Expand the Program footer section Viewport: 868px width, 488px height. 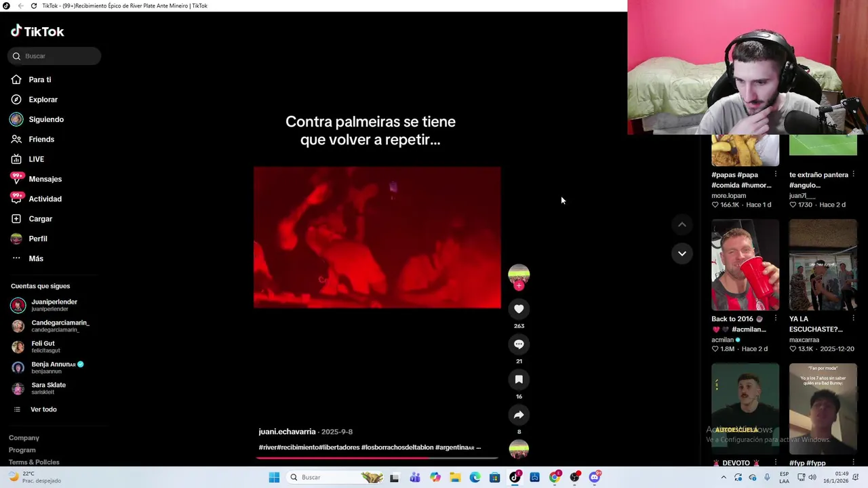(x=22, y=450)
